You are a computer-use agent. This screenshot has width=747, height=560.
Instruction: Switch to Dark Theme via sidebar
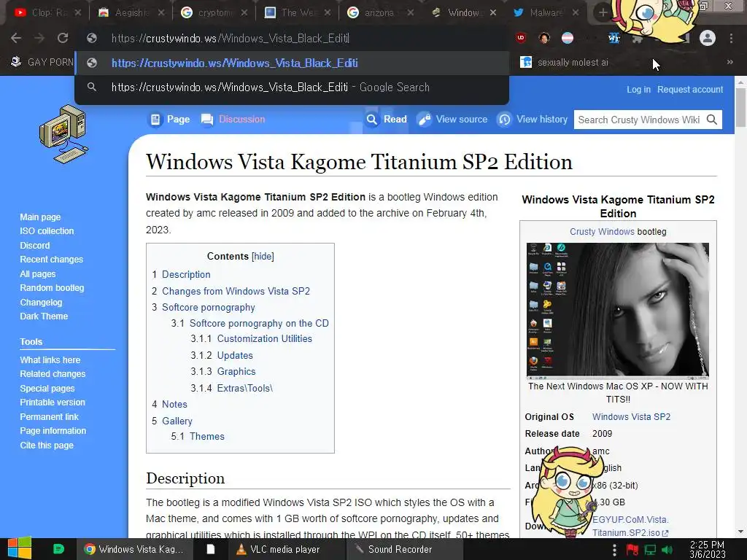(44, 316)
